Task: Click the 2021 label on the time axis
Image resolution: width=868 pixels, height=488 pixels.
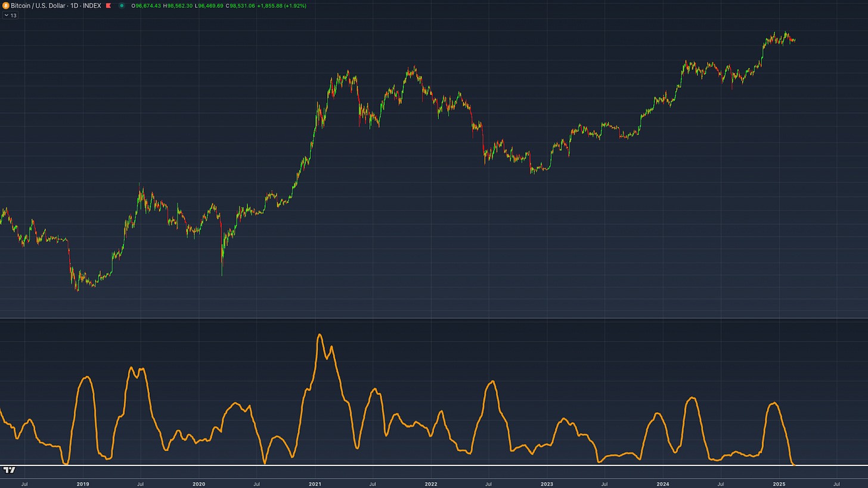Action: click(314, 484)
